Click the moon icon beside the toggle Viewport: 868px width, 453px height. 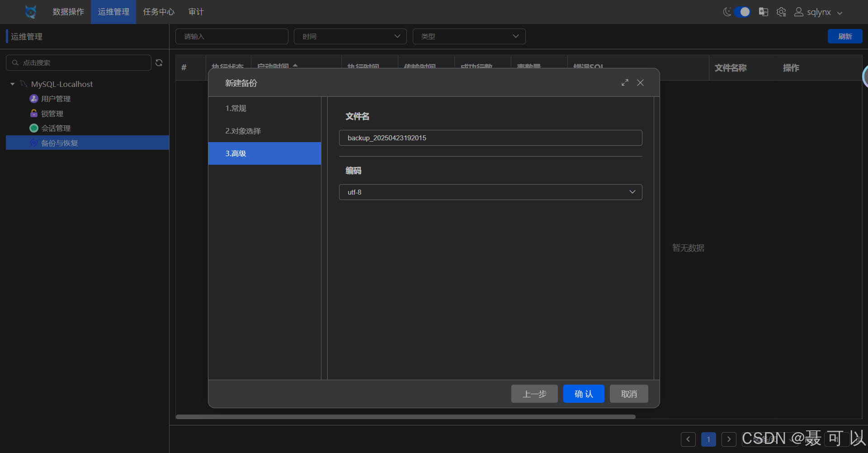(727, 12)
